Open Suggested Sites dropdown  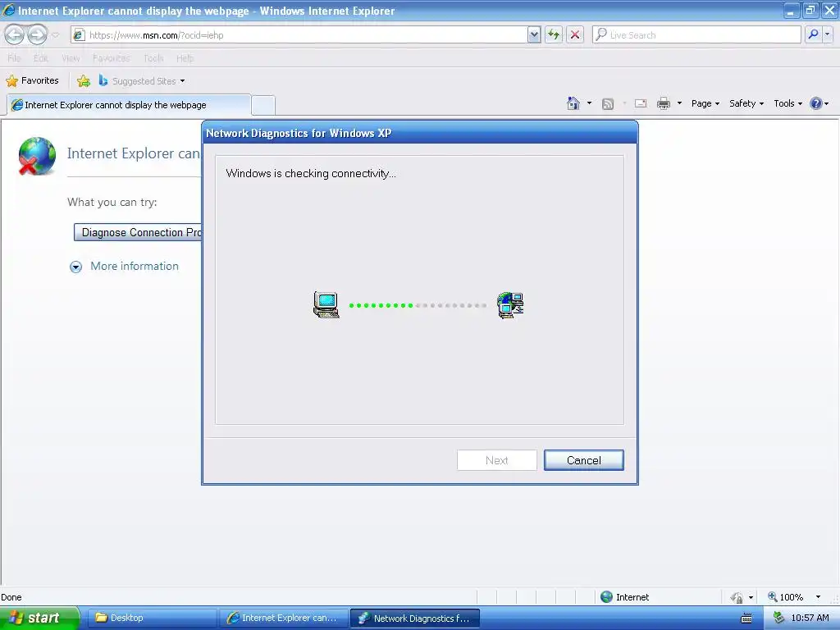coord(142,81)
